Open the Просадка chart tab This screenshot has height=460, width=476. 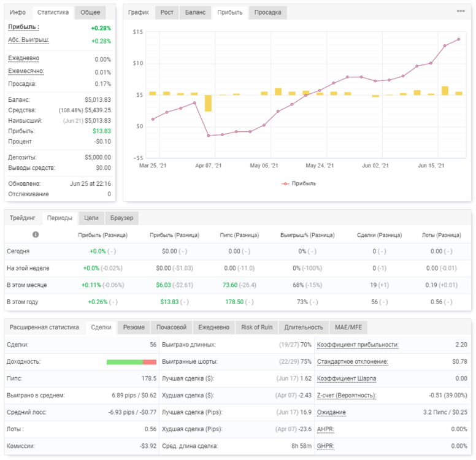(267, 12)
